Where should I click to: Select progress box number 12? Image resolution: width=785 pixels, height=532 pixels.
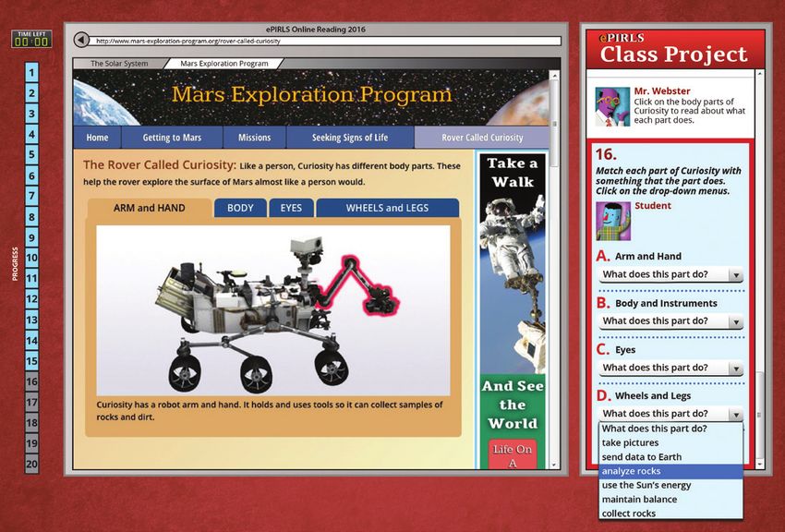pyautogui.click(x=31, y=299)
